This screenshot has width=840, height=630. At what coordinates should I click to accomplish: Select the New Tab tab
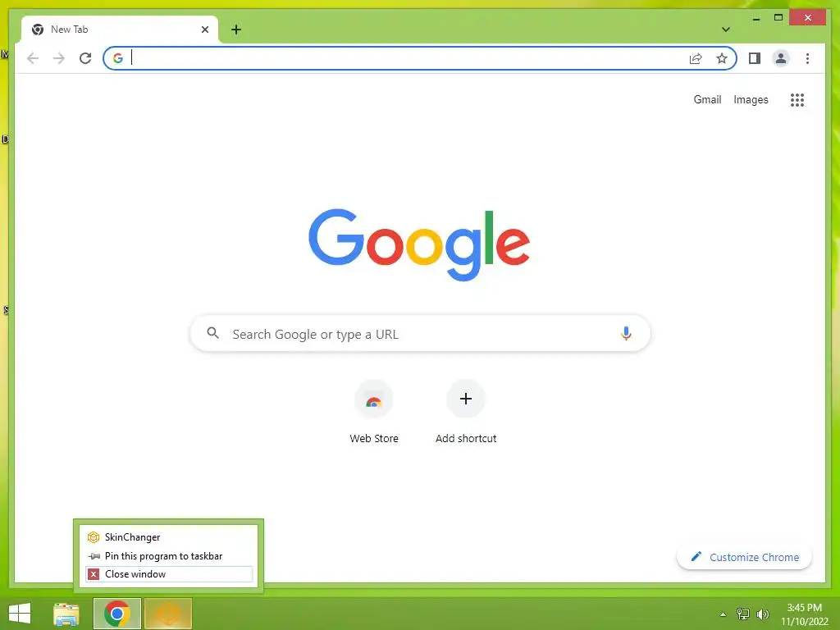point(120,30)
